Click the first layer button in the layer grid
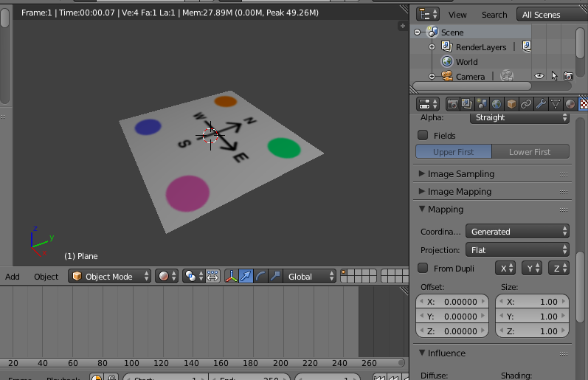The width and height of the screenshot is (588, 380). tap(344, 273)
